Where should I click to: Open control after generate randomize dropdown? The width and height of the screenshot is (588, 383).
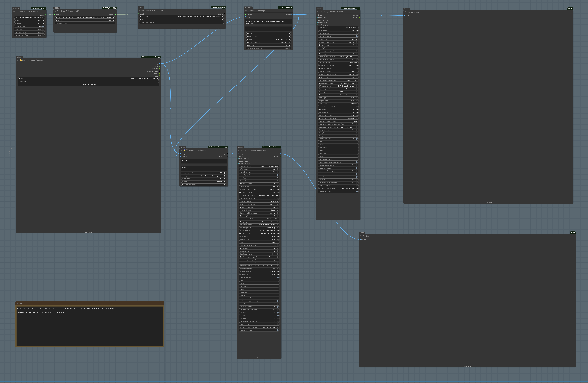[x=269, y=42]
